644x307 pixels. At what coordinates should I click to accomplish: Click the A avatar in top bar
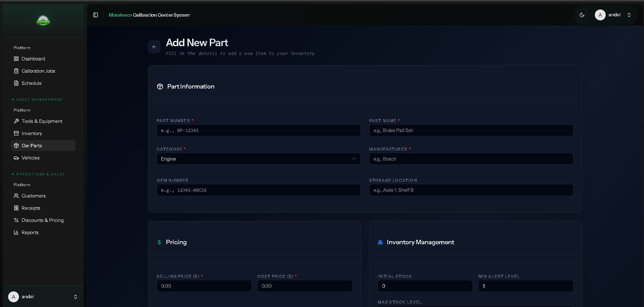[600, 15]
